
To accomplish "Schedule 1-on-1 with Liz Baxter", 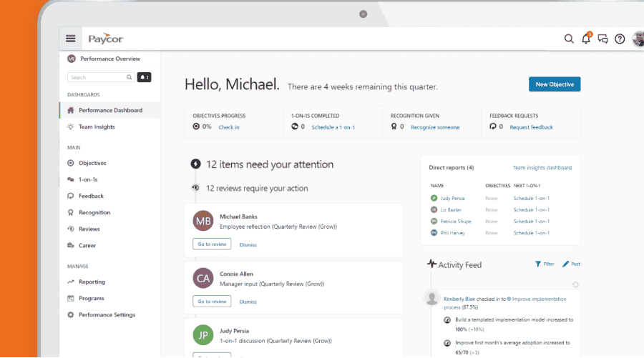I will 532,209.
